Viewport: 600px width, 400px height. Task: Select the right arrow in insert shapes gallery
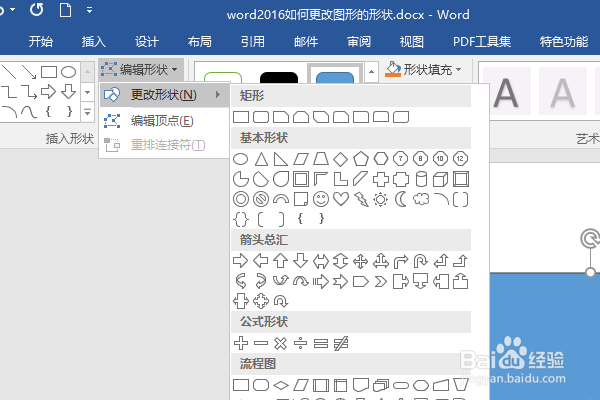[x=49, y=91]
